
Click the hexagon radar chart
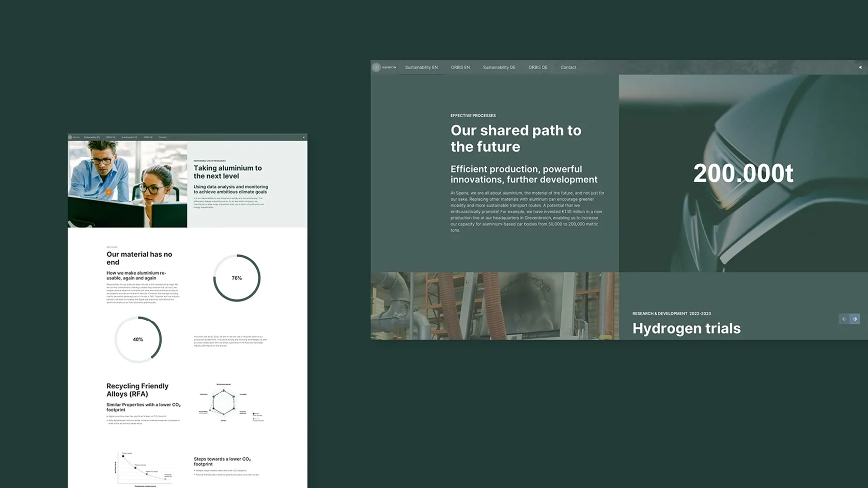224,403
